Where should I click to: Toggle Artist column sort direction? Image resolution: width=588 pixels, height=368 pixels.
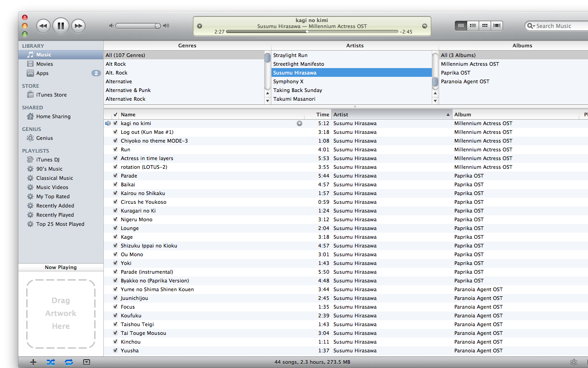tap(392, 115)
